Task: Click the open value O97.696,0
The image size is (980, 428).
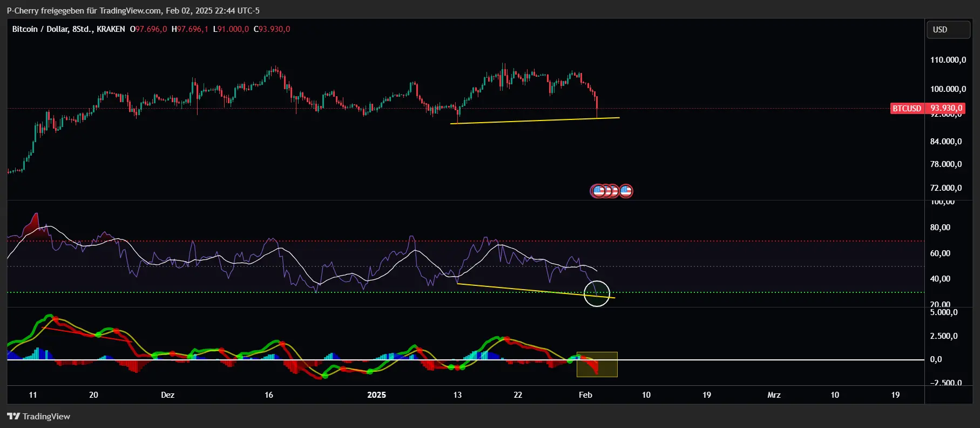Action: click(148, 29)
